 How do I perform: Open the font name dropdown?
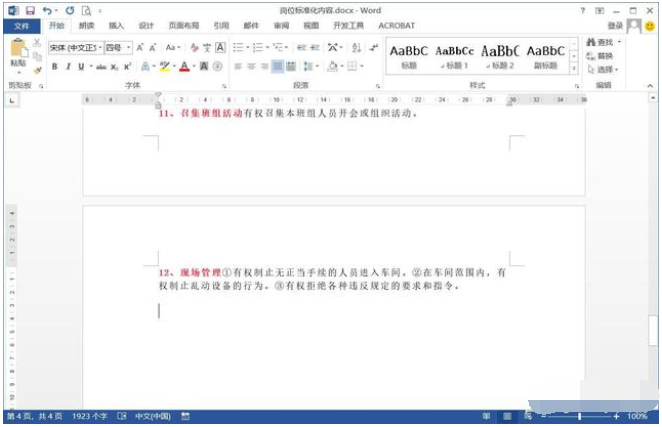click(x=99, y=47)
